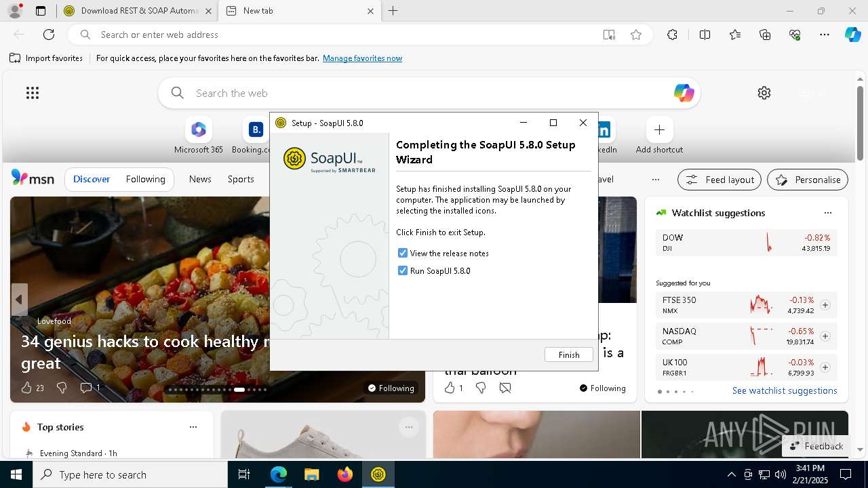868x488 pixels.
Task: Open split screen icon
Action: (x=705, y=35)
